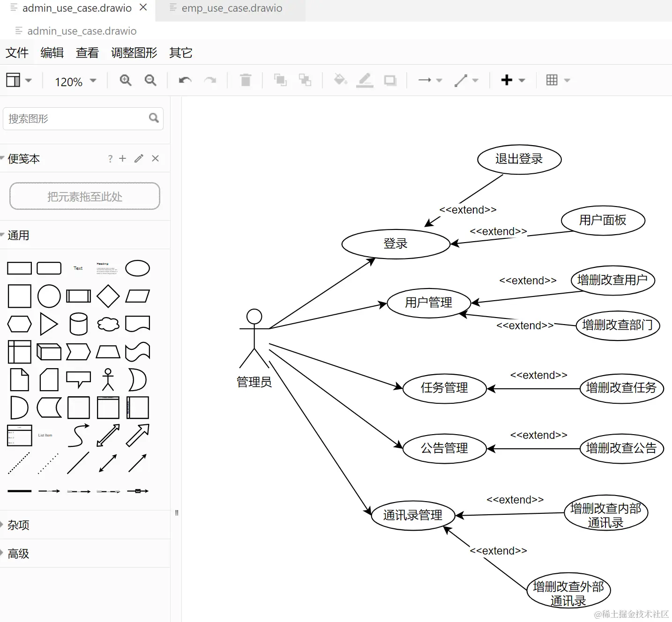Open the line color pencil tool
The width and height of the screenshot is (672, 622).
click(x=365, y=80)
